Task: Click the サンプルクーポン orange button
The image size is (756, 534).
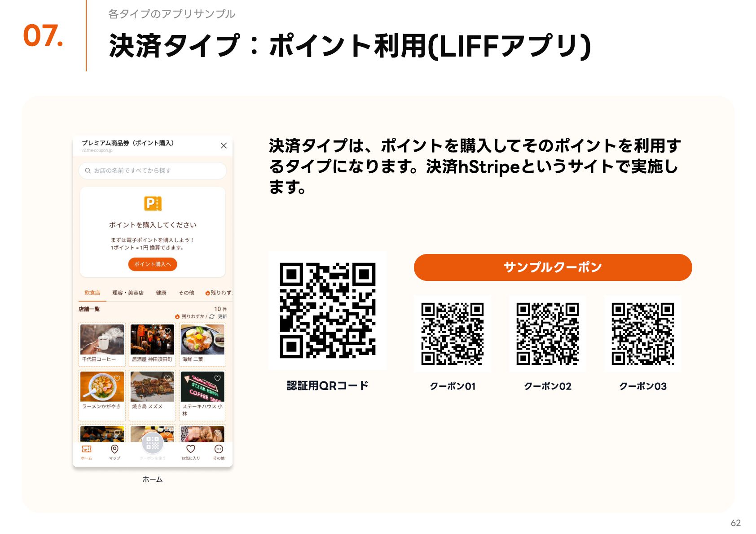Action: [x=553, y=267]
